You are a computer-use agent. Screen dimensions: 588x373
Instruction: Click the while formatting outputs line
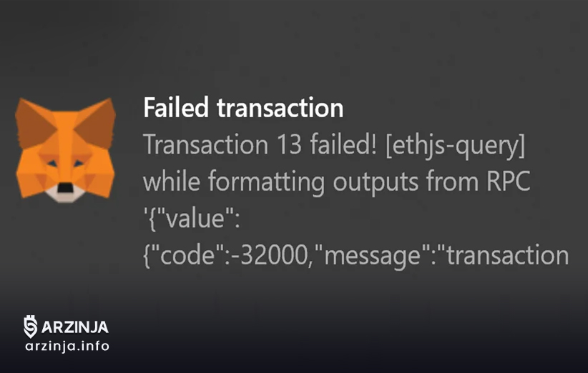click(337, 182)
